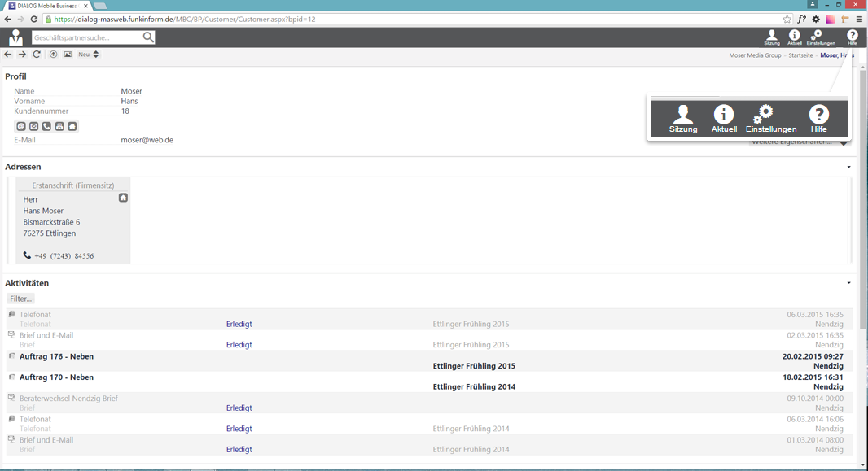The image size is (868, 471).
Task: Collapse the Adressen section arrow
Action: (848, 167)
